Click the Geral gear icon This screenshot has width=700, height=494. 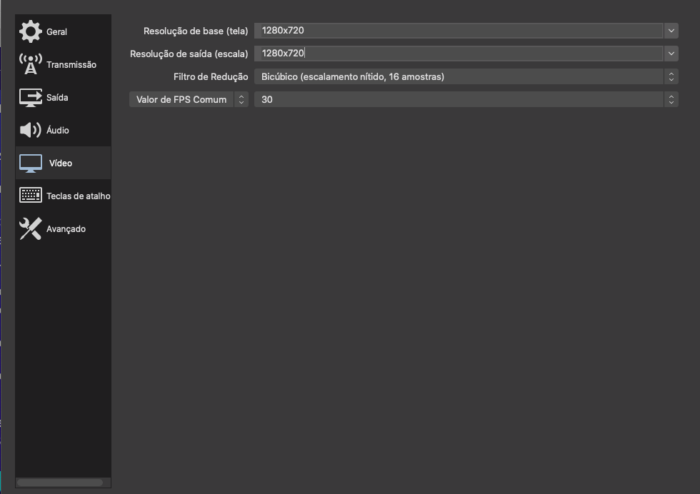30,32
